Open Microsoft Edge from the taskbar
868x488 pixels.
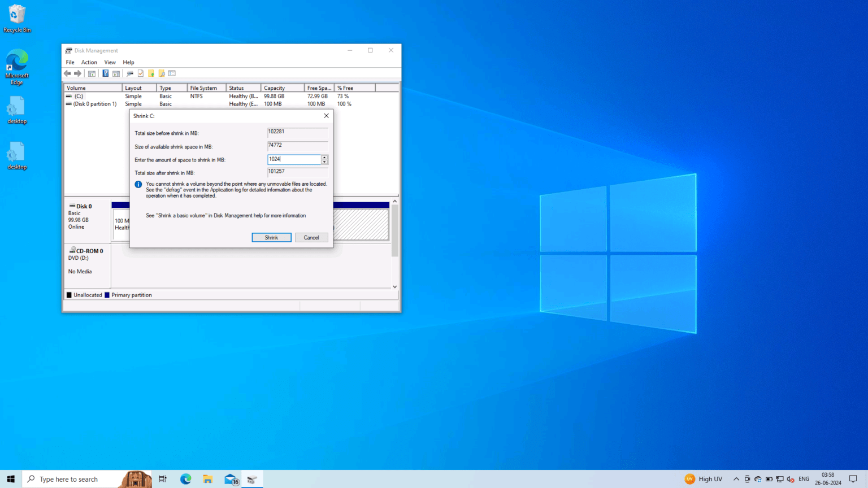(186, 479)
